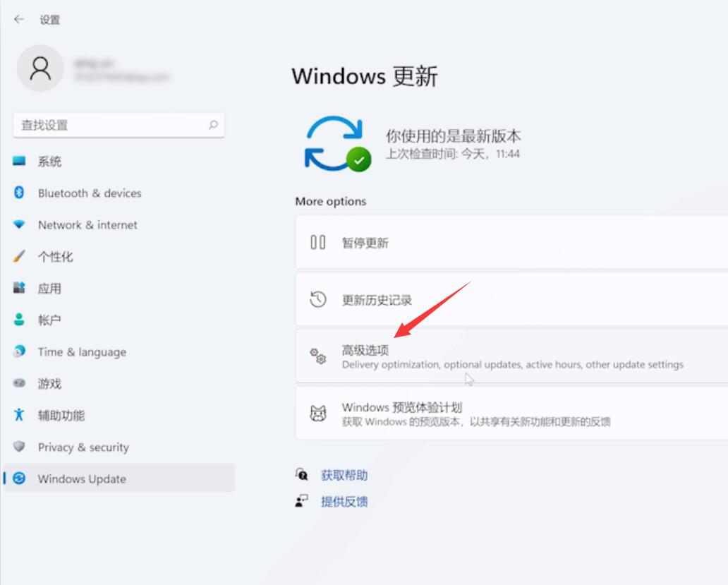Viewport: 728px width, 585px height.
Task: Open the 提供反馈 link
Action: 344,502
